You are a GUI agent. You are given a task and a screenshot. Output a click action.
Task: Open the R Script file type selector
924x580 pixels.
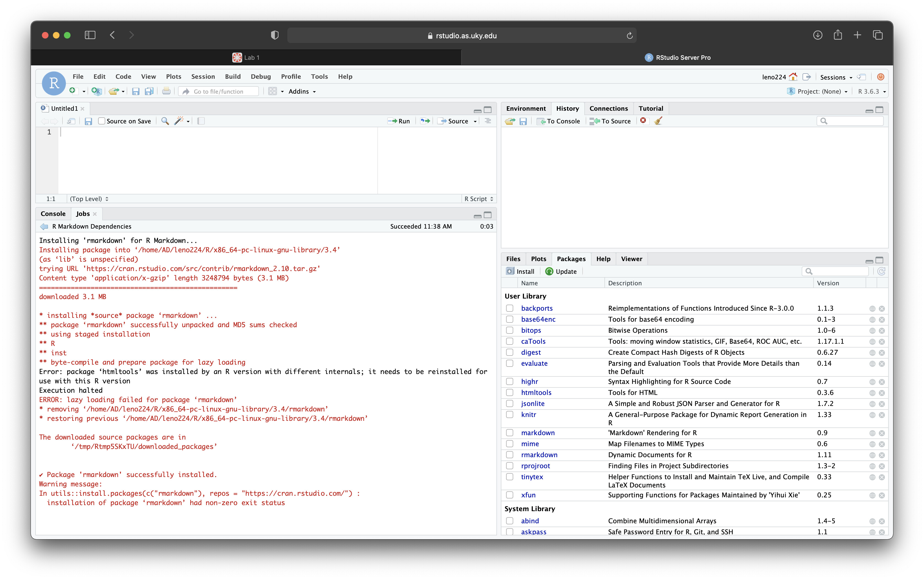[x=479, y=199]
